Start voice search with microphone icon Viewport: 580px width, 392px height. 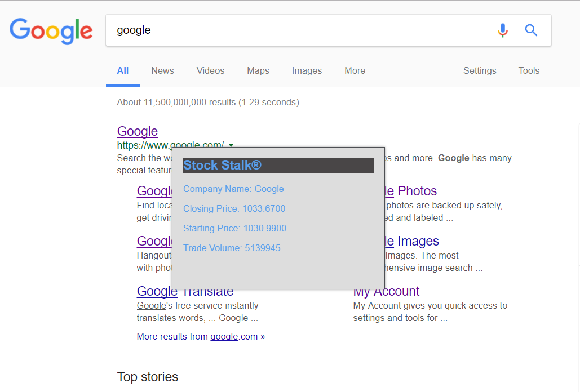coord(502,30)
